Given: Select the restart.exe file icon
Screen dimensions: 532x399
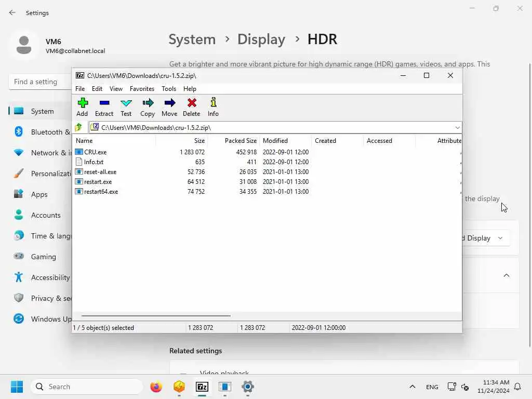Looking at the screenshot, I should pos(79,181).
